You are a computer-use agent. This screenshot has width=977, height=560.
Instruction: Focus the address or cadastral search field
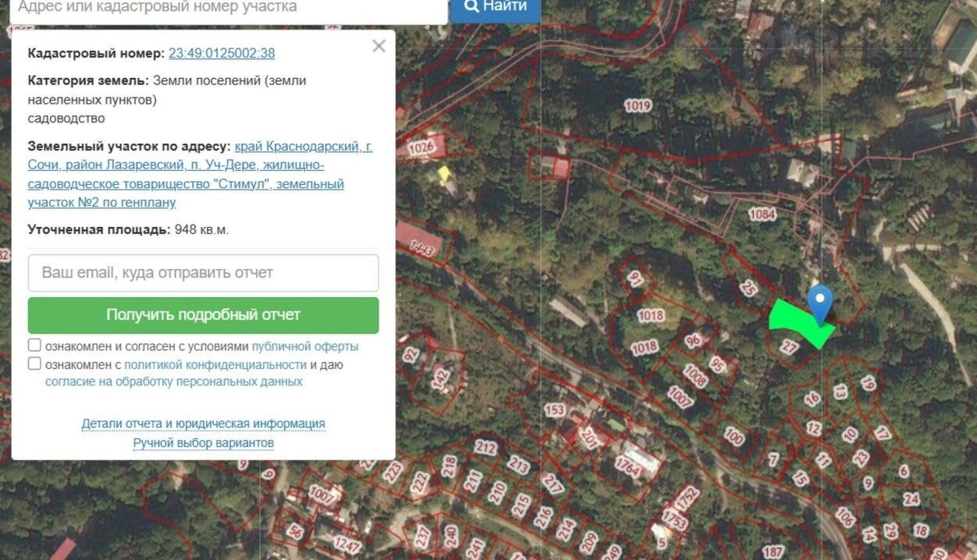pos(226,8)
